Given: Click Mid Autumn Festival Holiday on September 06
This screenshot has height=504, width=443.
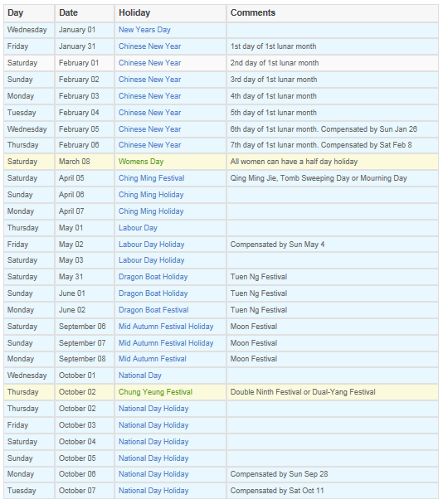Looking at the screenshot, I should click(x=166, y=327).
